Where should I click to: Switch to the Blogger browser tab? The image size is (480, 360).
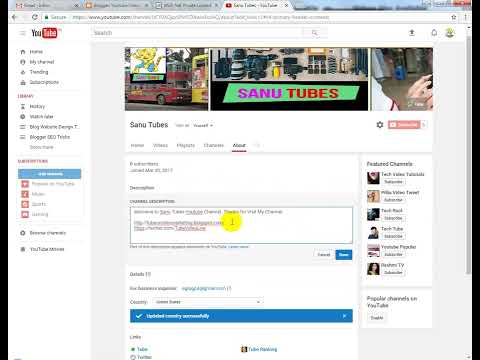click(117, 5)
